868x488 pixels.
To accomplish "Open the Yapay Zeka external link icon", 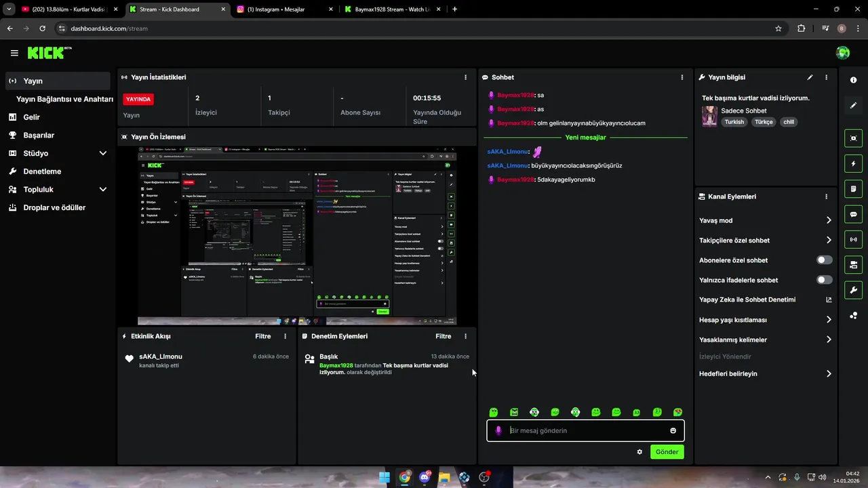I will (829, 300).
